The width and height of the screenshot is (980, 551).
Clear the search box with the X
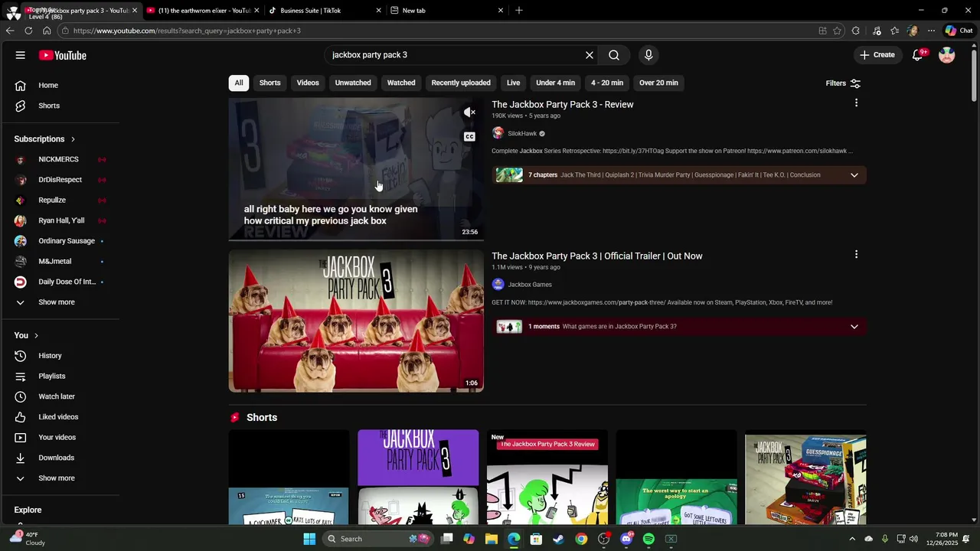(590, 55)
